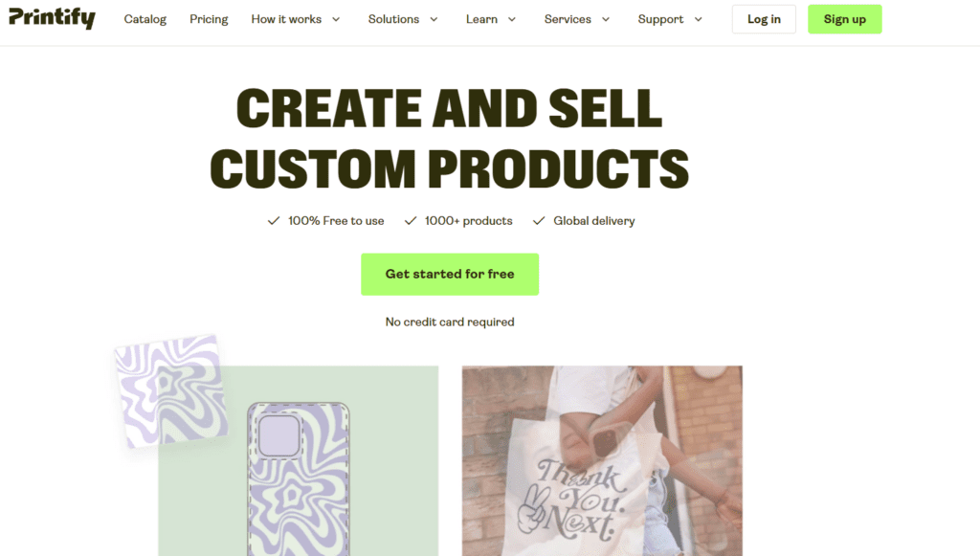This screenshot has height=556, width=980.
Task: Open the tote bag photo
Action: click(602, 461)
